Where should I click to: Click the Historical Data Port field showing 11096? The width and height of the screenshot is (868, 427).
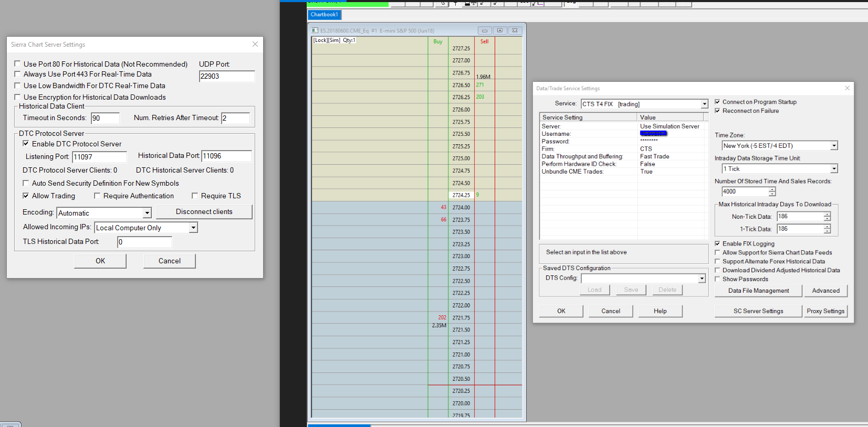tap(226, 156)
